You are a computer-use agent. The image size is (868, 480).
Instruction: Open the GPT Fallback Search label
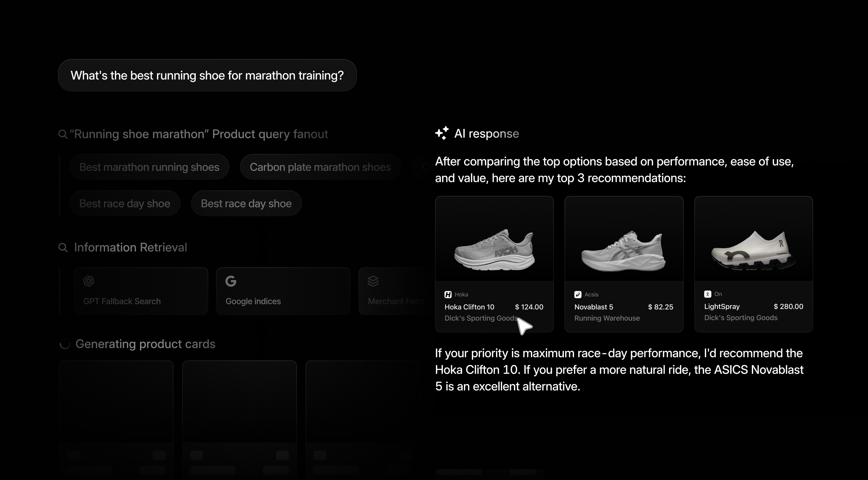point(122,301)
